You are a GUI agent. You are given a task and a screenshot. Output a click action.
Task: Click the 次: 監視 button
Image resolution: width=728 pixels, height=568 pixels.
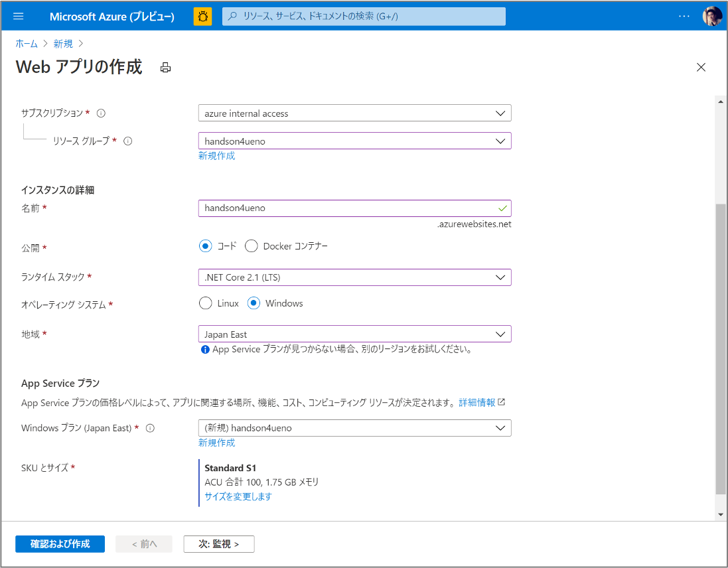pyautogui.click(x=219, y=544)
